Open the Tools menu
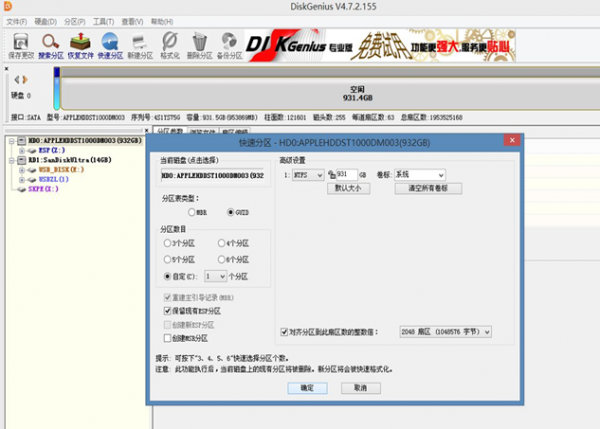Viewport: 600px width, 429px height. click(x=103, y=22)
